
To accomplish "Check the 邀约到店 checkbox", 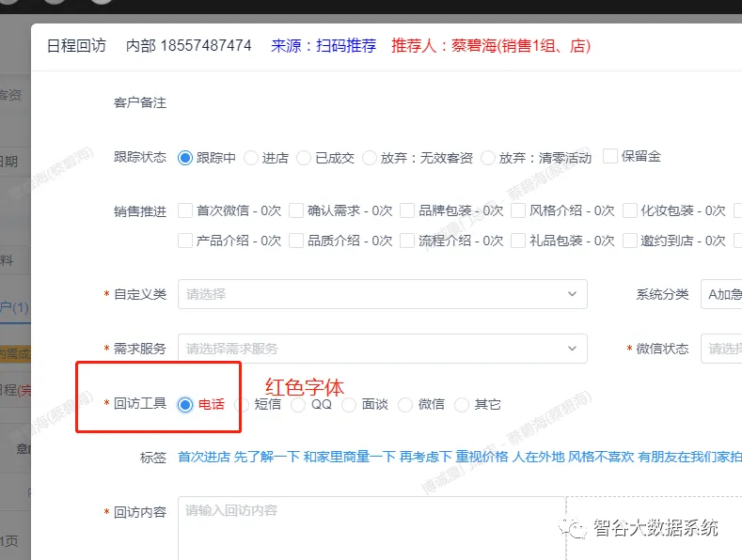I will [629, 241].
